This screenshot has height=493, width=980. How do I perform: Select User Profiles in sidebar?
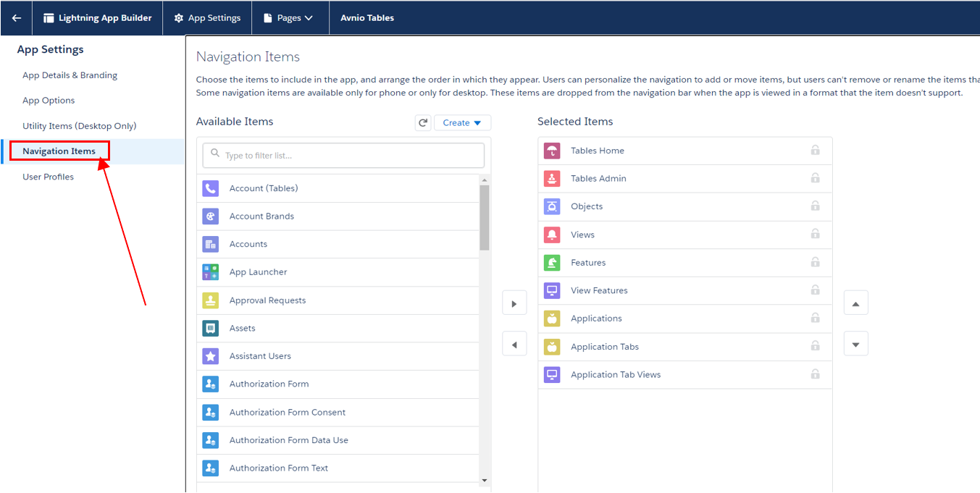49,177
